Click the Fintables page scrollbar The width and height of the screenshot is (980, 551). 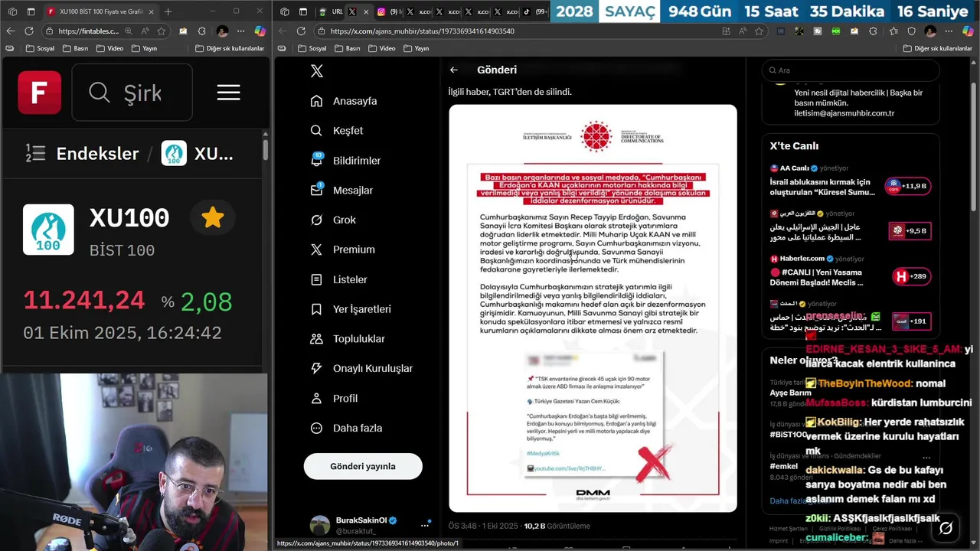tap(266, 149)
